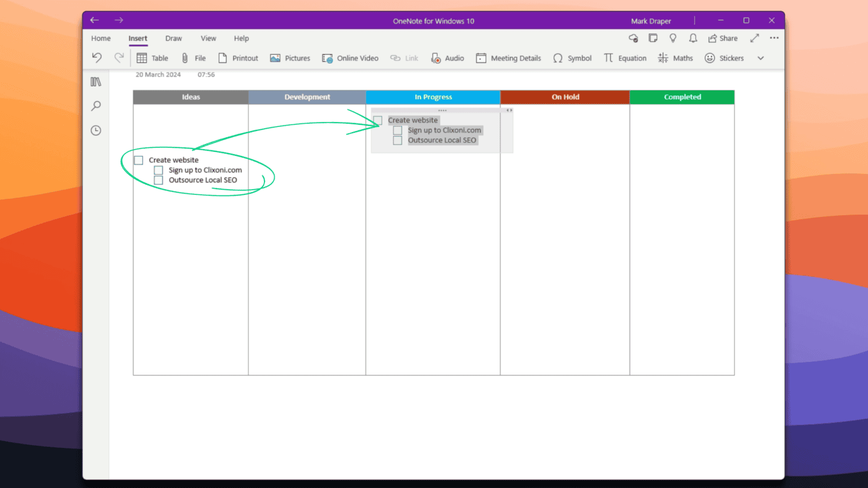Image resolution: width=868 pixels, height=488 pixels.
Task: Open the Stickers picker
Action: tap(724, 58)
